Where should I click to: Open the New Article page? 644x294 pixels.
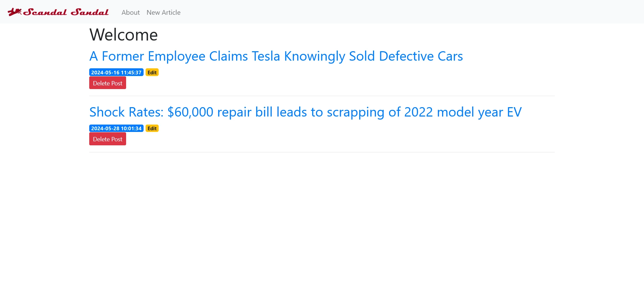point(163,12)
